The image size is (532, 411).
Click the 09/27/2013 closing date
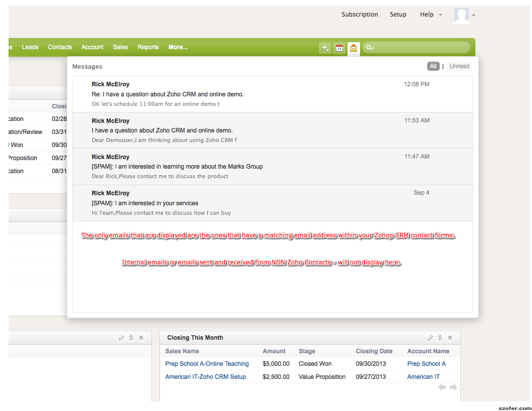[x=371, y=377]
